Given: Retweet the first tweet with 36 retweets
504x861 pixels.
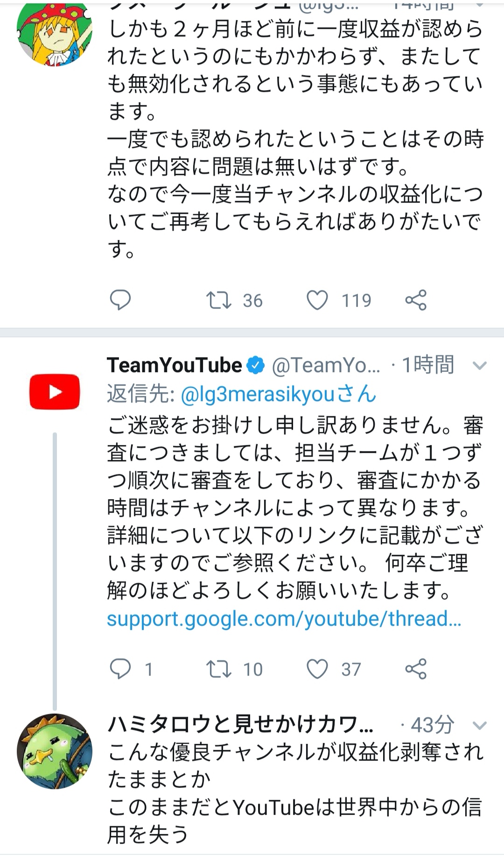Looking at the screenshot, I should (x=219, y=300).
